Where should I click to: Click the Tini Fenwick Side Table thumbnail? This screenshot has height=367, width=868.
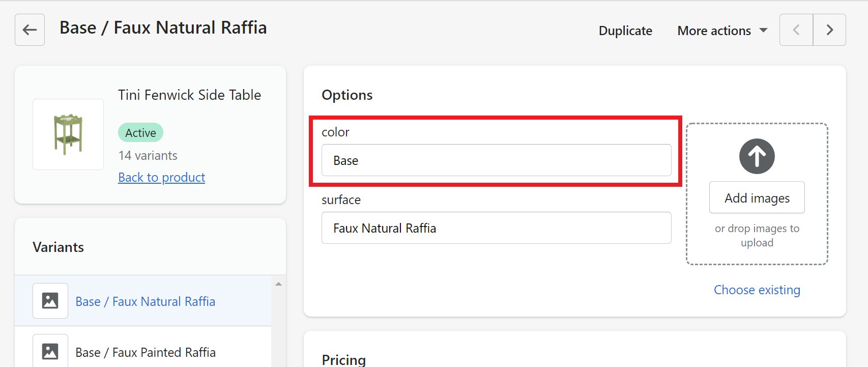68,134
